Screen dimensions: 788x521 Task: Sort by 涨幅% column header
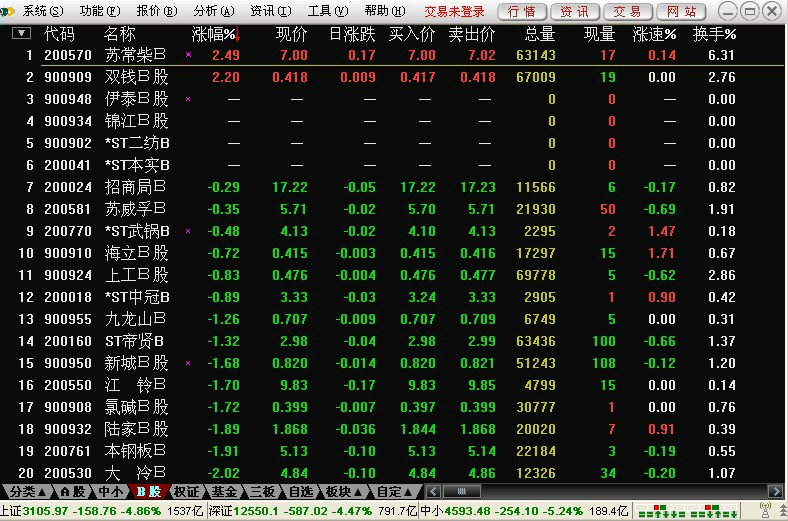click(216, 34)
